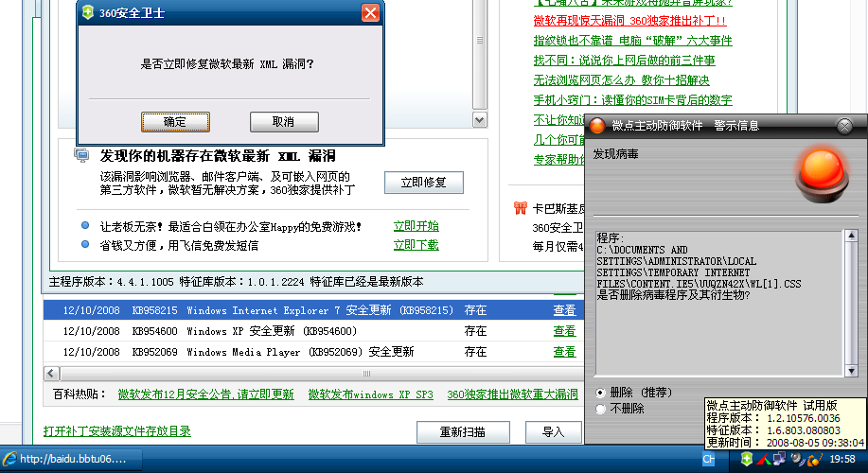Select the 不删除 radio option

[x=601, y=409]
